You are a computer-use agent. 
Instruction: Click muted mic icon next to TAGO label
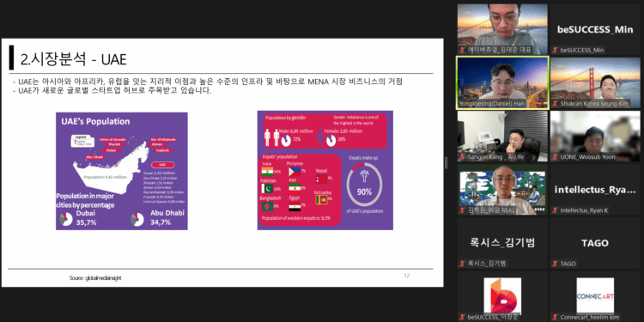tap(556, 264)
